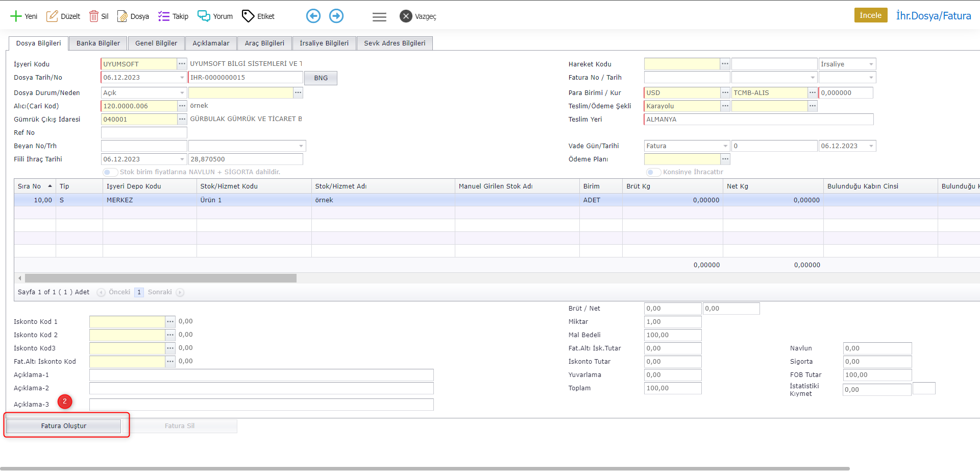Open the Fatura Tarih date dropdown
This screenshot has width=980, height=471.
click(x=813, y=78)
